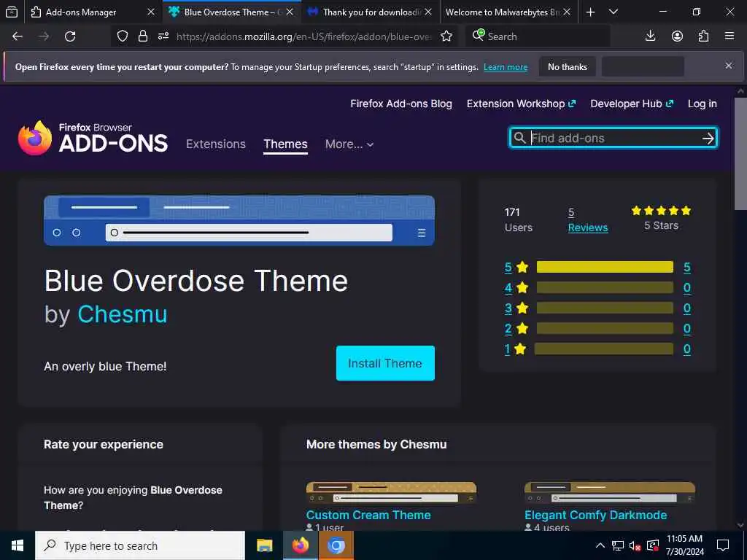The image size is (747, 560).
Task: Submit search with the arrow icon
Action: 708,138
